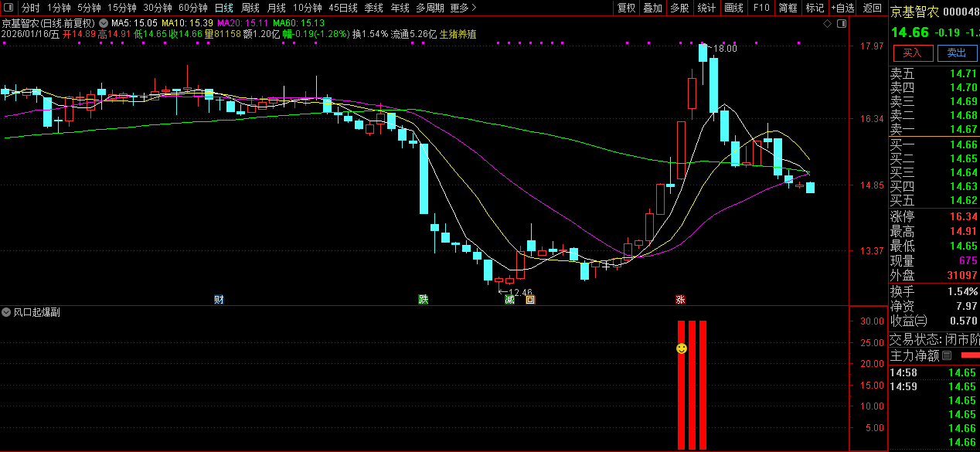Select the 10分钟 period

307,8
